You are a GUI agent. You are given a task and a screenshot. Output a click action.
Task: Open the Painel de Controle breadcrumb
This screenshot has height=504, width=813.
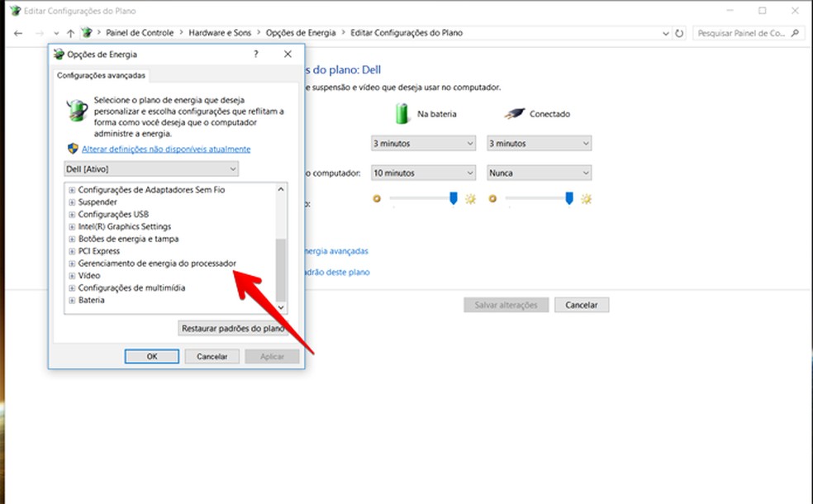140,33
